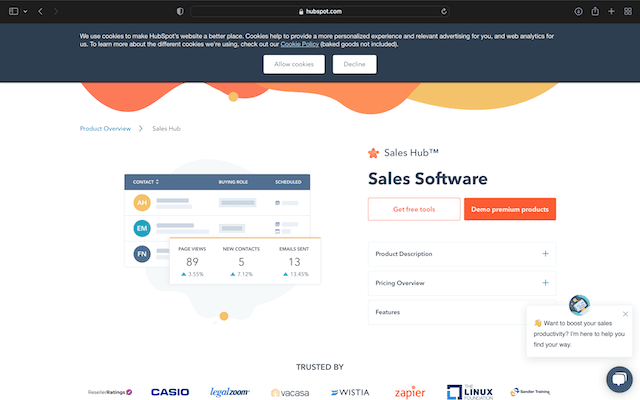This screenshot has height=400, width=640.
Task: Click the legalzoom logo
Action: click(229, 392)
